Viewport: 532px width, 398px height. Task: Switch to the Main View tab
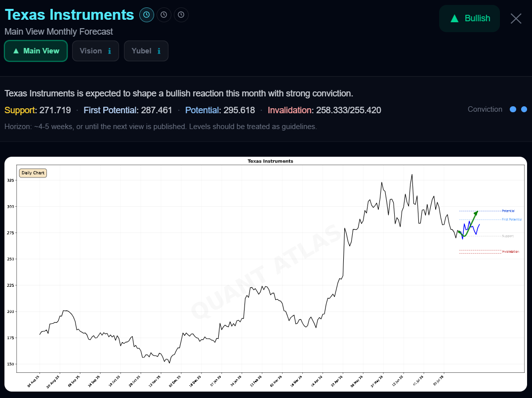[36, 51]
